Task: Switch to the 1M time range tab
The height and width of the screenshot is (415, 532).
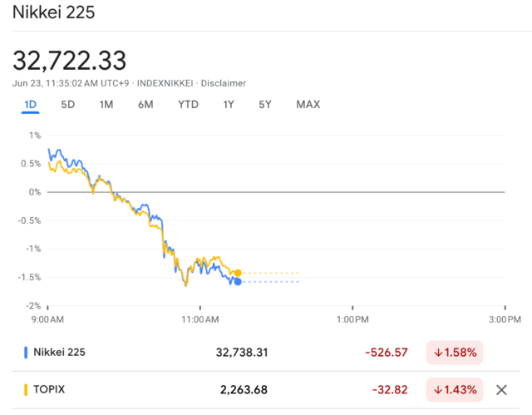Action: click(x=106, y=105)
